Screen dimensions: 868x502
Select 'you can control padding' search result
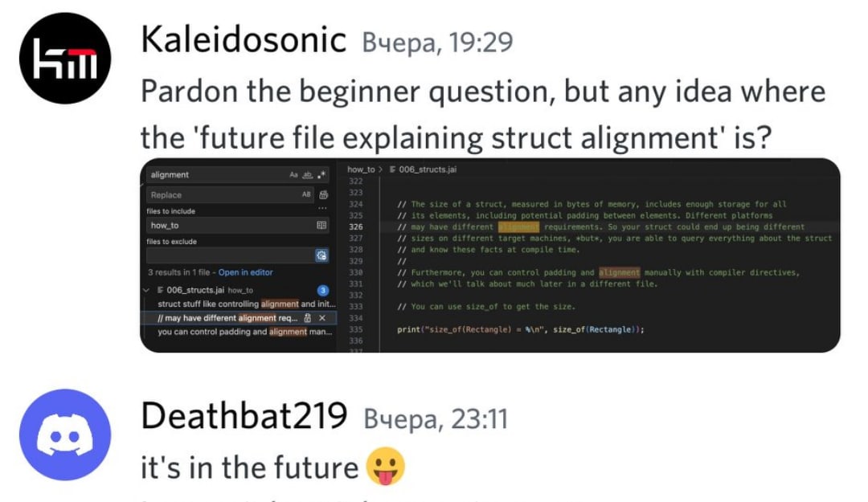point(244,332)
